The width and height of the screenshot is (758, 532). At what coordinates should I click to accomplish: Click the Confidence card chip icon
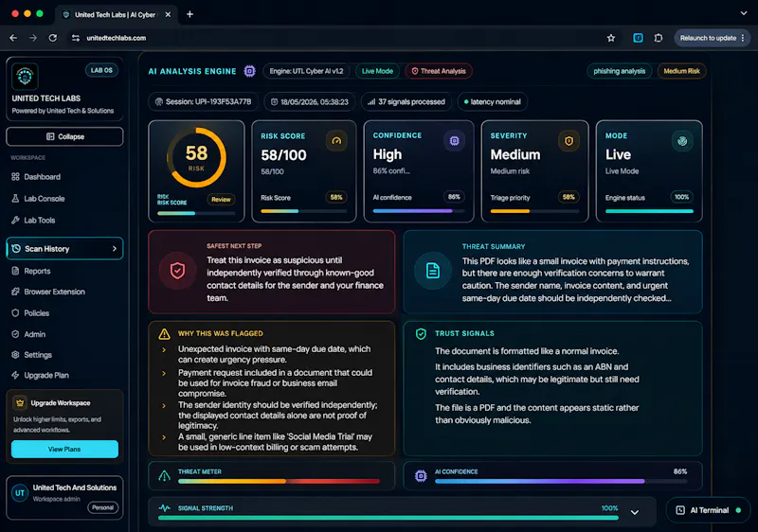pos(454,141)
